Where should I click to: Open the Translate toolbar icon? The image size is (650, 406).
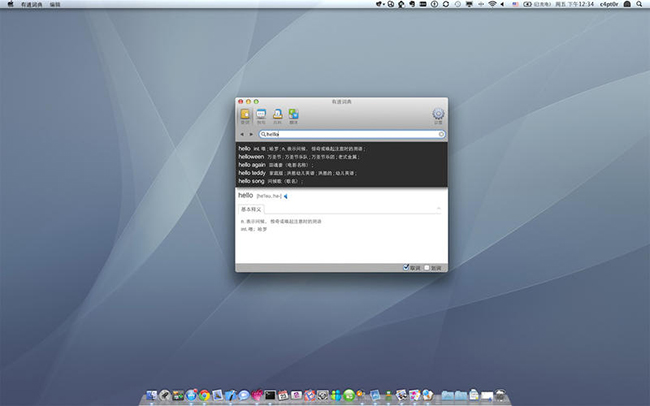pos(293,116)
